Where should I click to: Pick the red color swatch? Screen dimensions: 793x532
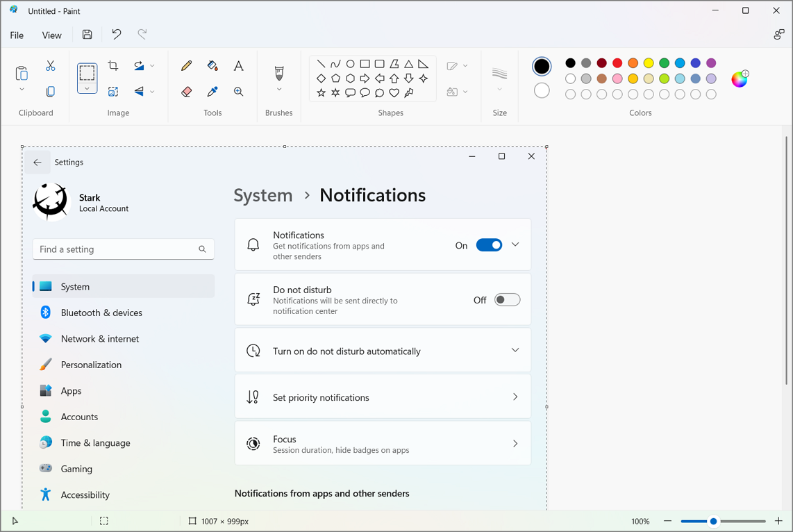click(x=617, y=63)
